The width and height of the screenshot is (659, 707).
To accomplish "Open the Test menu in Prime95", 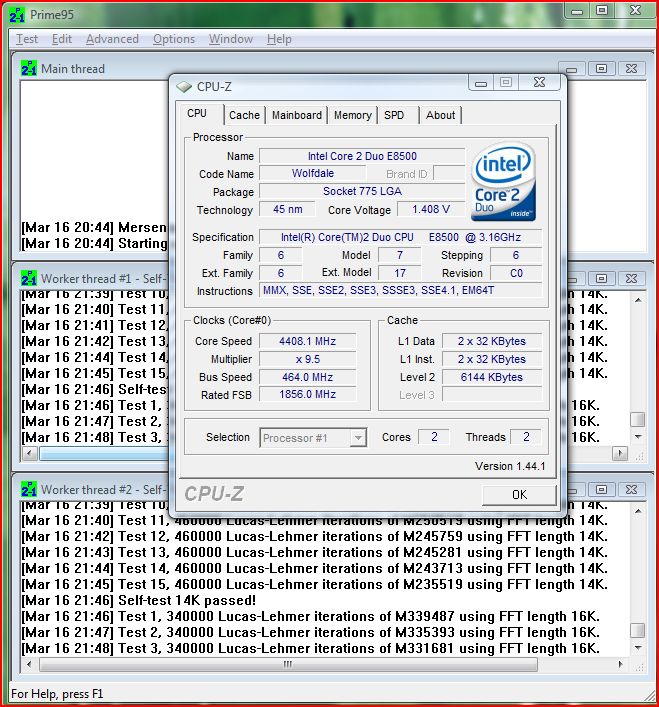I will point(27,39).
